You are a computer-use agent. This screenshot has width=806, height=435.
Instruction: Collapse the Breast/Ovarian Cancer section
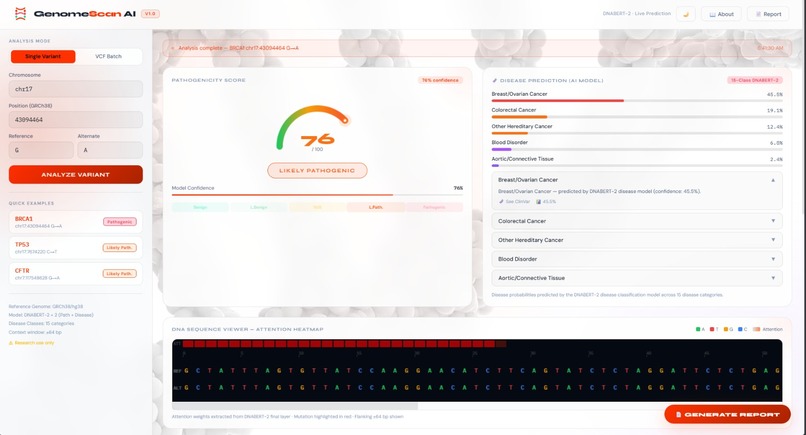point(637,180)
